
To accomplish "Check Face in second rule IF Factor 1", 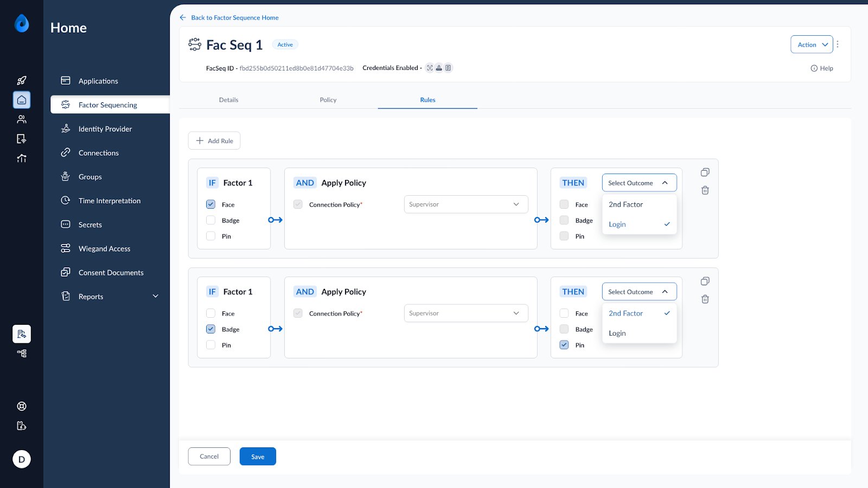I will [x=210, y=313].
